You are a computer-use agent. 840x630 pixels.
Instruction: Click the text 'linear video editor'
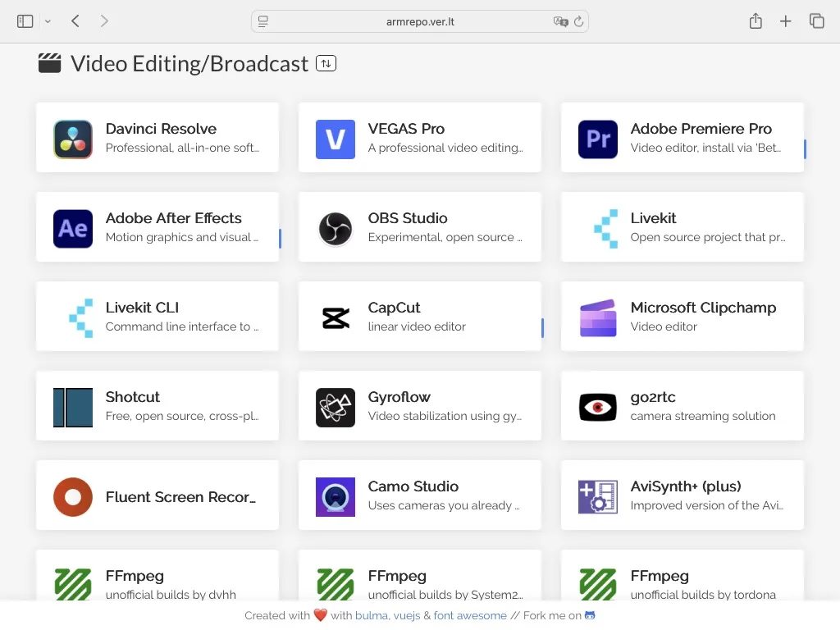click(x=417, y=326)
